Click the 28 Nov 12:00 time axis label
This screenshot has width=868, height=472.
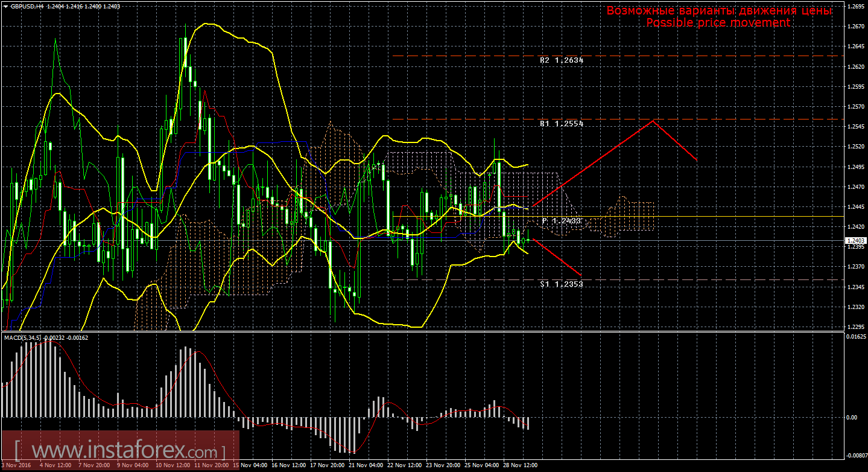click(522, 466)
